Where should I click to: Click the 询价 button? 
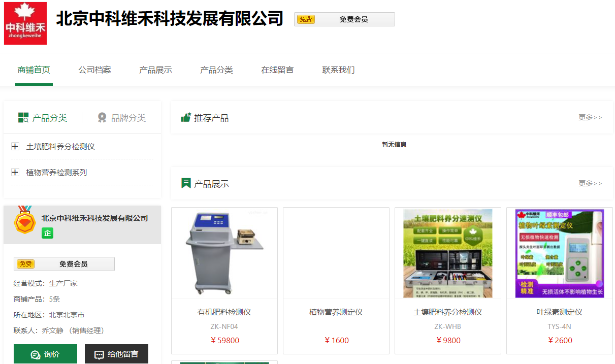(45, 354)
